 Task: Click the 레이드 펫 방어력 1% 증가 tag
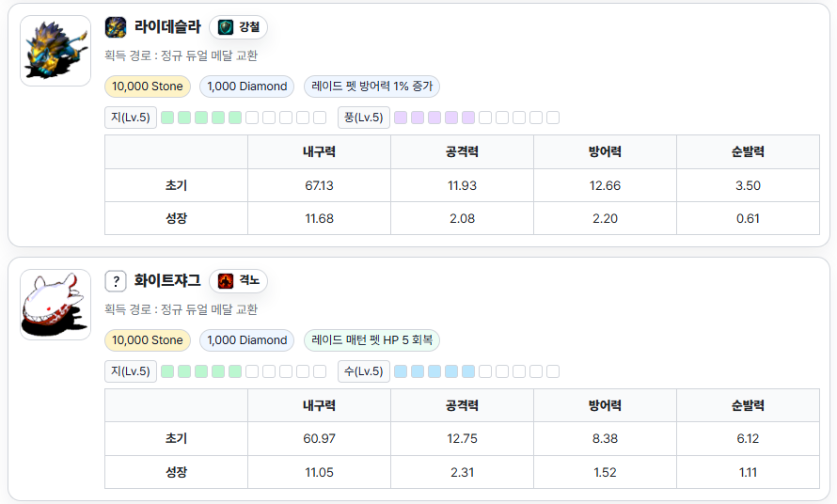coord(371,87)
